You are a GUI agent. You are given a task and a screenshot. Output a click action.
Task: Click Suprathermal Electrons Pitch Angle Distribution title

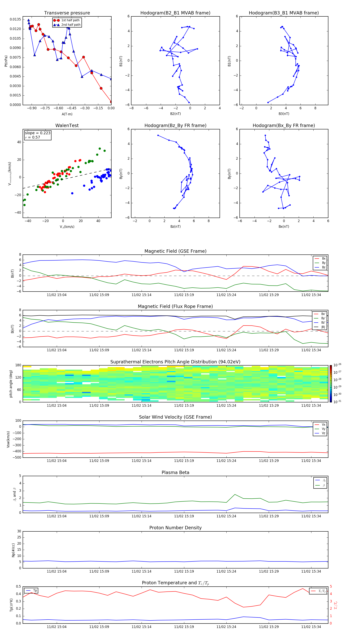point(175,362)
